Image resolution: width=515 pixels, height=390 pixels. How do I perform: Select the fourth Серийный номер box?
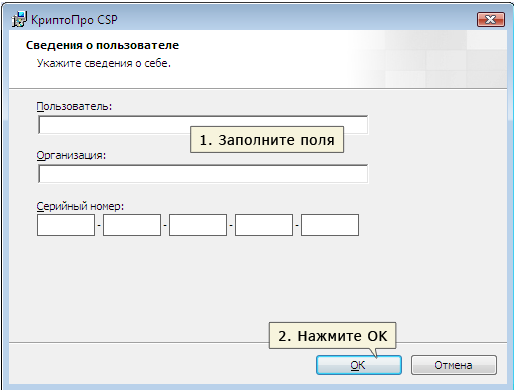264,225
